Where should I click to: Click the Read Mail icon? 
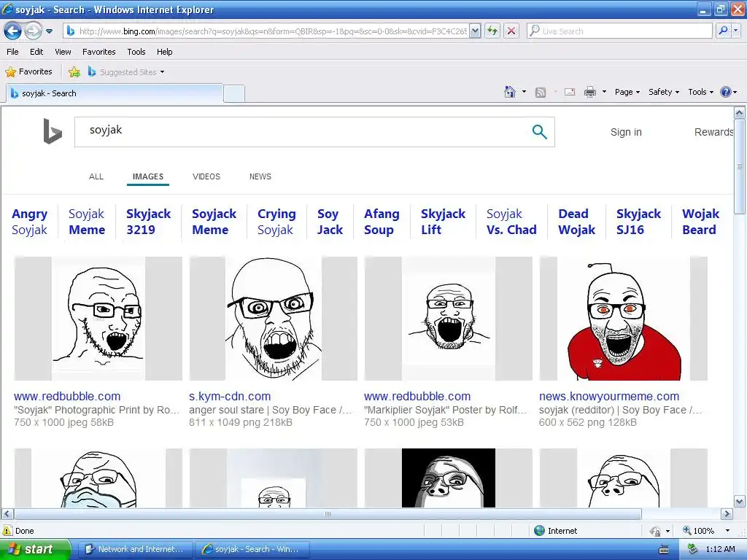click(x=570, y=92)
